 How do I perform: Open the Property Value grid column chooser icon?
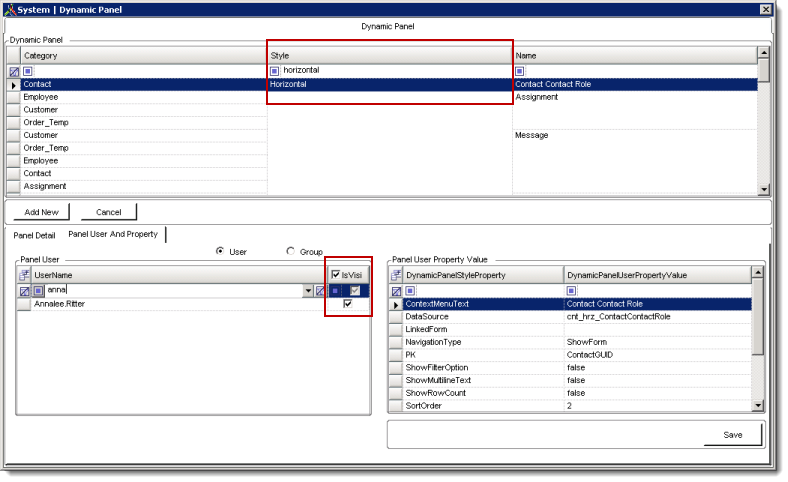click(395, 274)
